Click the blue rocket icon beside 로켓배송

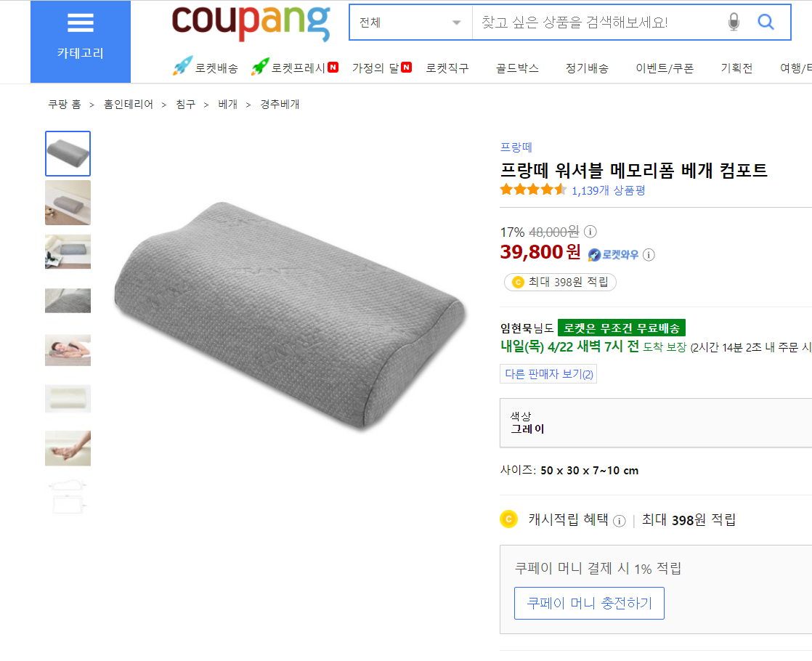point(182,66)
